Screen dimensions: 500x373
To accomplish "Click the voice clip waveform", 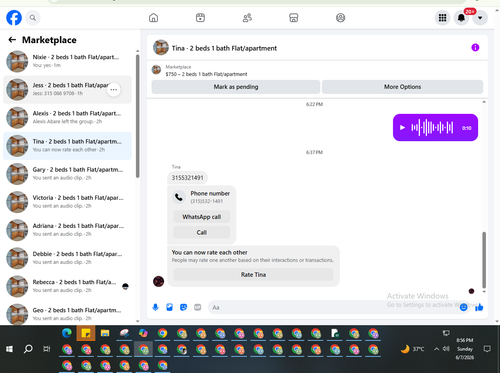I will point(432,128).
